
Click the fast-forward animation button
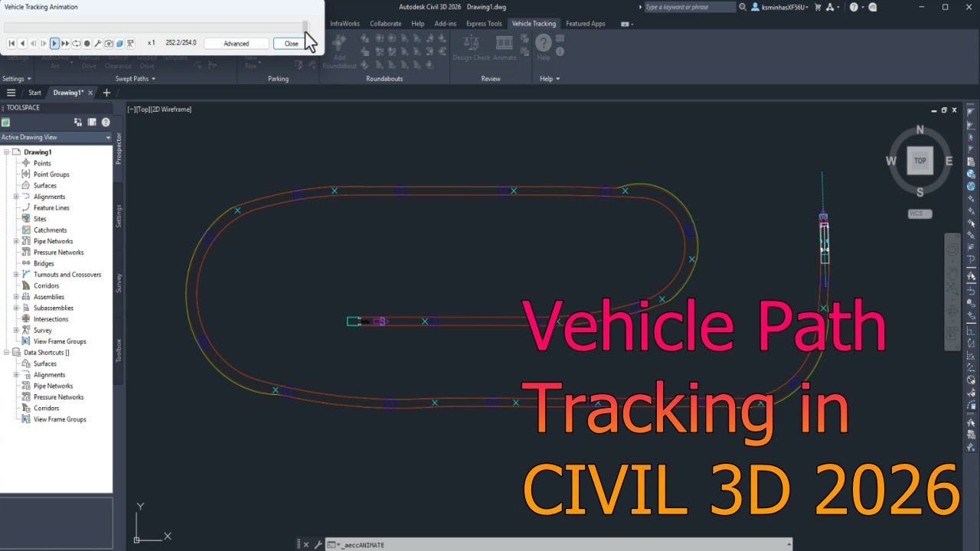65,44
